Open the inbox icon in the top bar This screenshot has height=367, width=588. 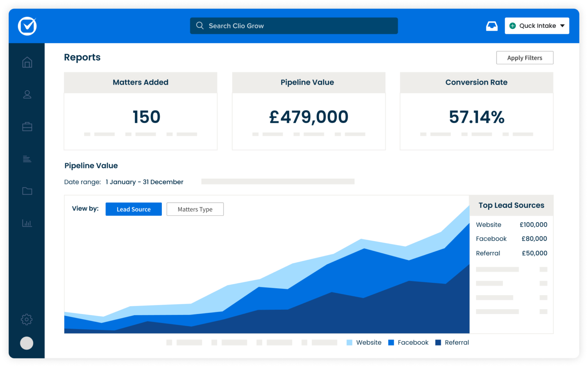point(492,25)
